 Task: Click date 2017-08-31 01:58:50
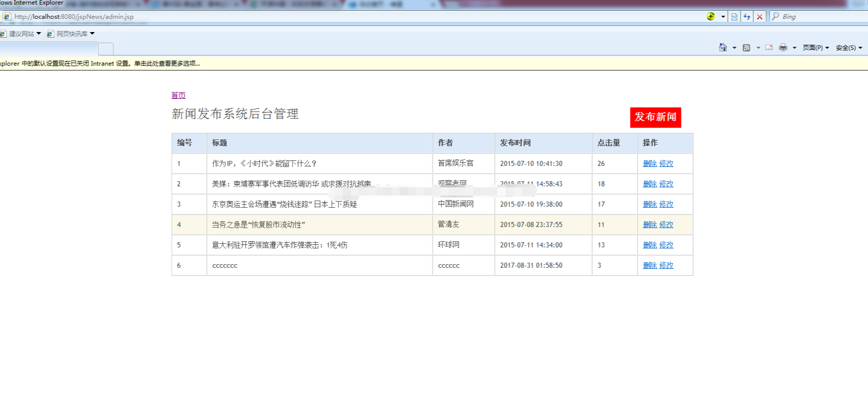click(x=531, y=265)
